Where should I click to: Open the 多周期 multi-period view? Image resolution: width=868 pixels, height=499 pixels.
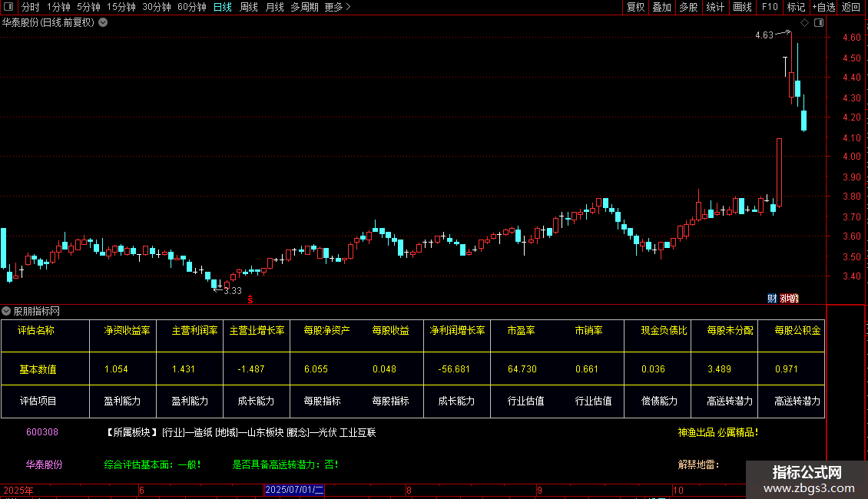[x=304, y=7]
